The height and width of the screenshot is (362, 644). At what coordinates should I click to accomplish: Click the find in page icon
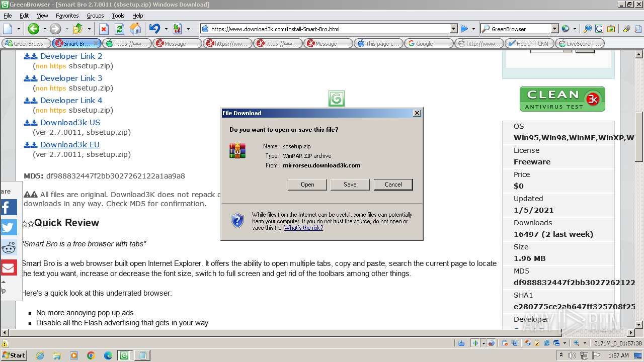pos(637,29)
